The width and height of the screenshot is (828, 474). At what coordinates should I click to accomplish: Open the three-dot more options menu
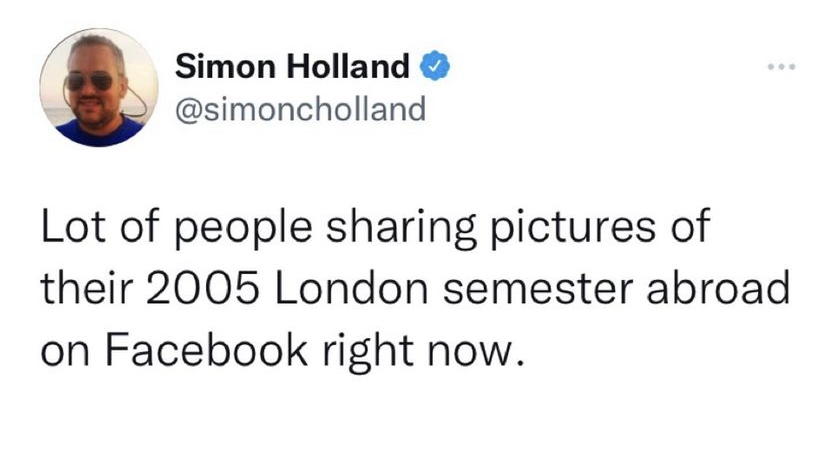tap(781, 68)
